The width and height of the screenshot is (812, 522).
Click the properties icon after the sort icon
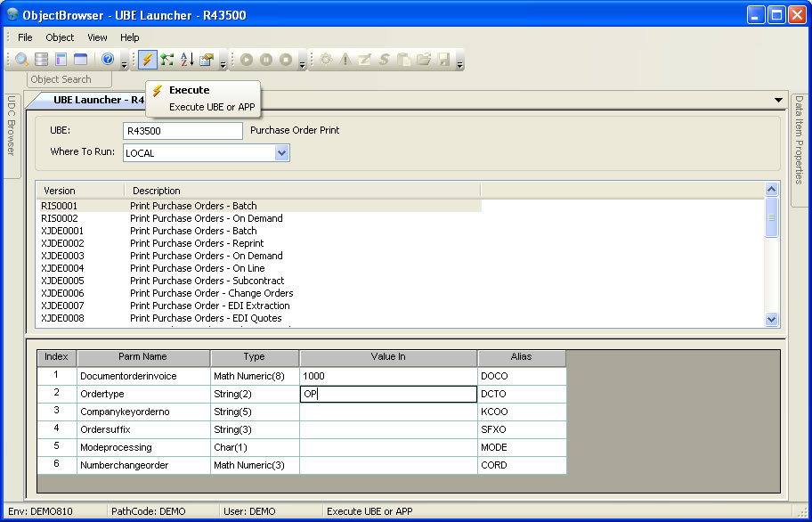coord(207,60)
